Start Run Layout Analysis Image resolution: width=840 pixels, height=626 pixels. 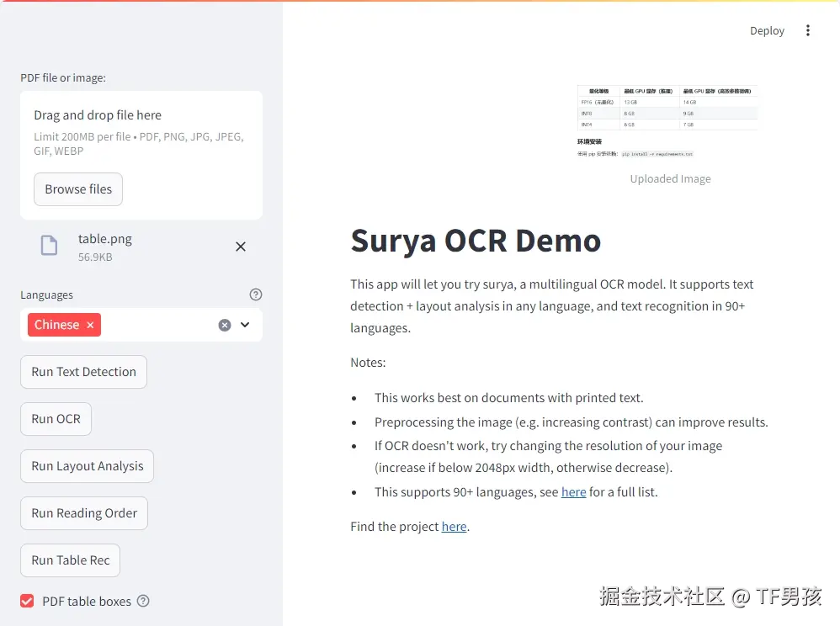88,466
